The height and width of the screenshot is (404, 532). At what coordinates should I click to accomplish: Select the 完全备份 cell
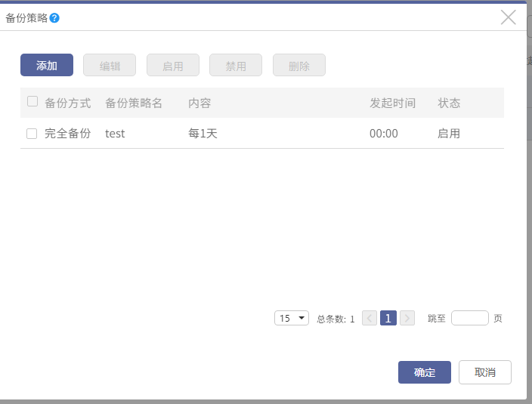pos(68,134)
